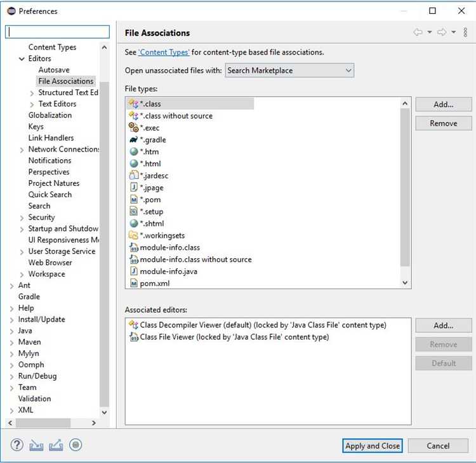Expand the Security node
The width and height of the screenshot is (476, 463).
(22, 218)
